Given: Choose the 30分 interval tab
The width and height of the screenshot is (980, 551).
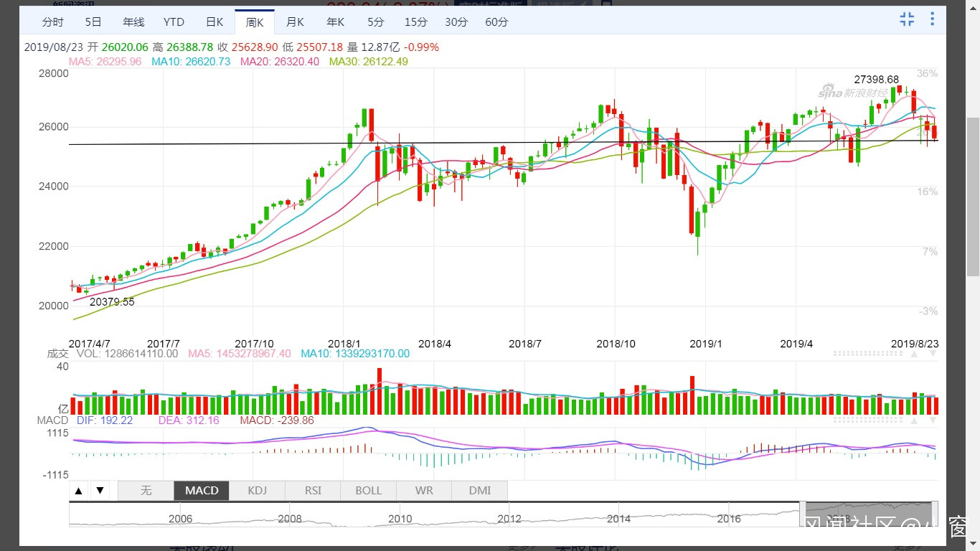Looking at the screenshot, I should pos(456,22).
